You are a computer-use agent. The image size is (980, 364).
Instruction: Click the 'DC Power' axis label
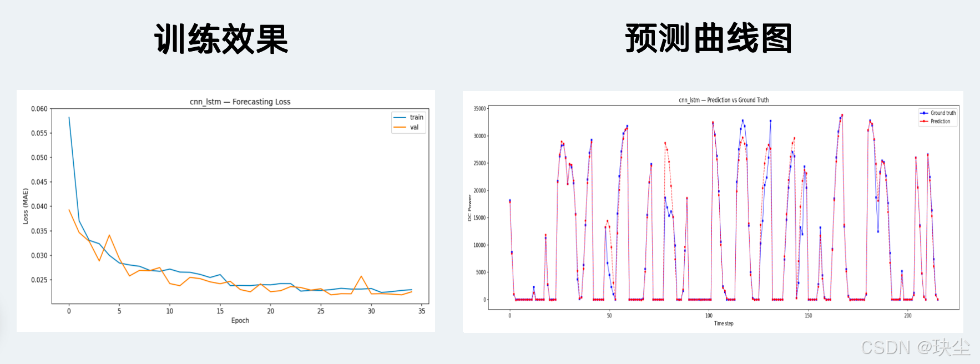[x=469, y=208]
